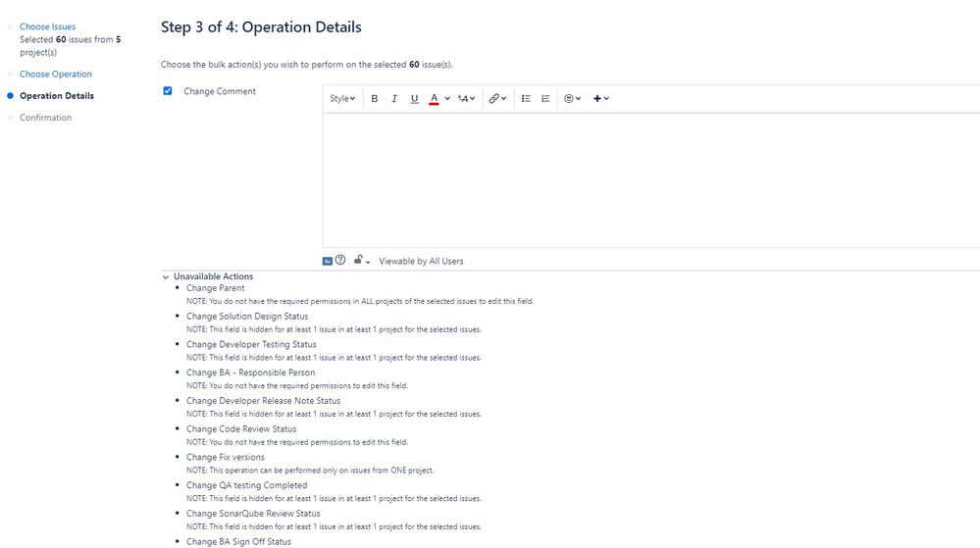Go back to Choose Operation step
The image size is (980, 548).
point(56,74)
